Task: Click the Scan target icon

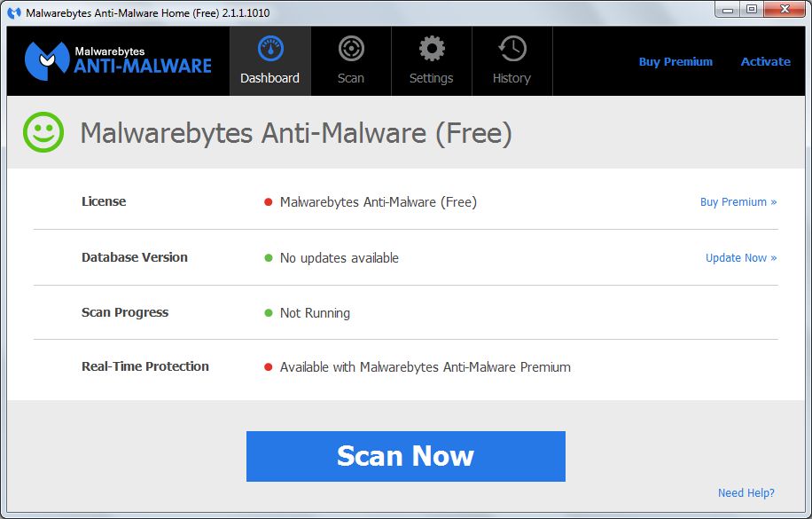Action: tap(351, 48)
